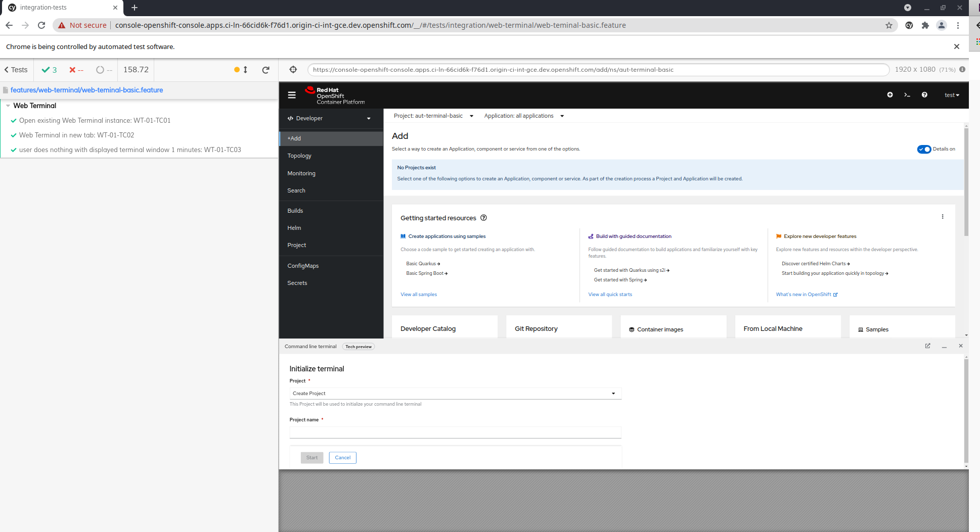Open Discover certified Helm Charts link
Image resolution: width=980 pixels, height=532 pixels.
coord(816,264)
